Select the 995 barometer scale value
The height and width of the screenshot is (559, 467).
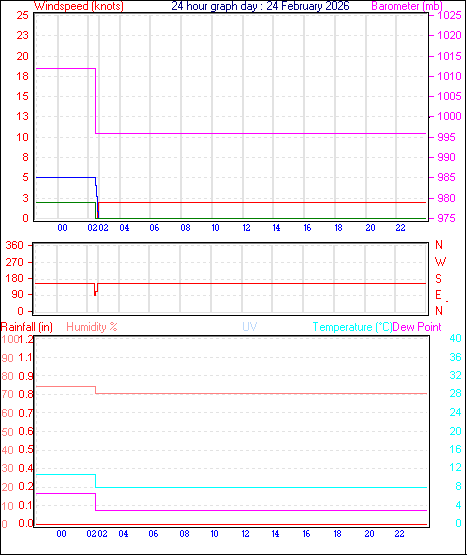(446, 137)
